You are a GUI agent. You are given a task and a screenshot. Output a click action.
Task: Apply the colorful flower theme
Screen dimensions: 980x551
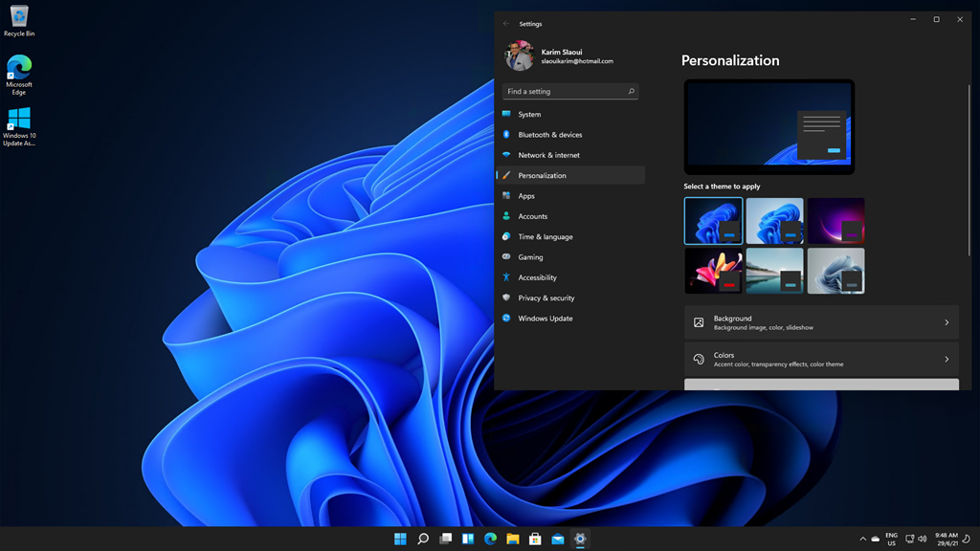[x=713, y=271]
